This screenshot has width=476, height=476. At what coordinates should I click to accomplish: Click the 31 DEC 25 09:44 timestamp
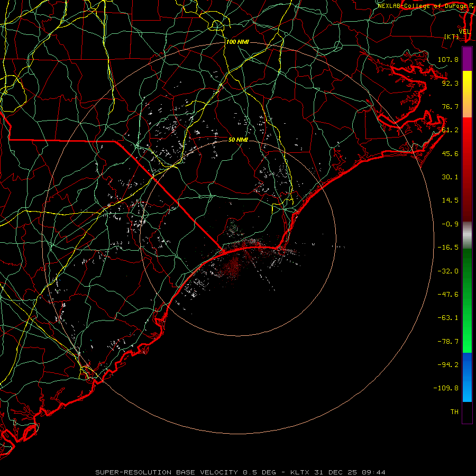(x=350, y=472)
